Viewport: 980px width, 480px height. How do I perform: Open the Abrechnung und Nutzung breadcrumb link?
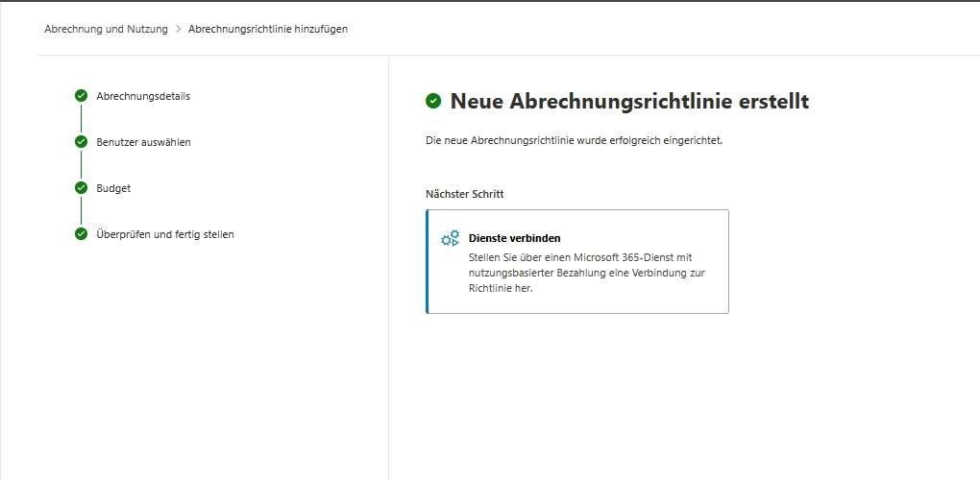pos(106,29)
